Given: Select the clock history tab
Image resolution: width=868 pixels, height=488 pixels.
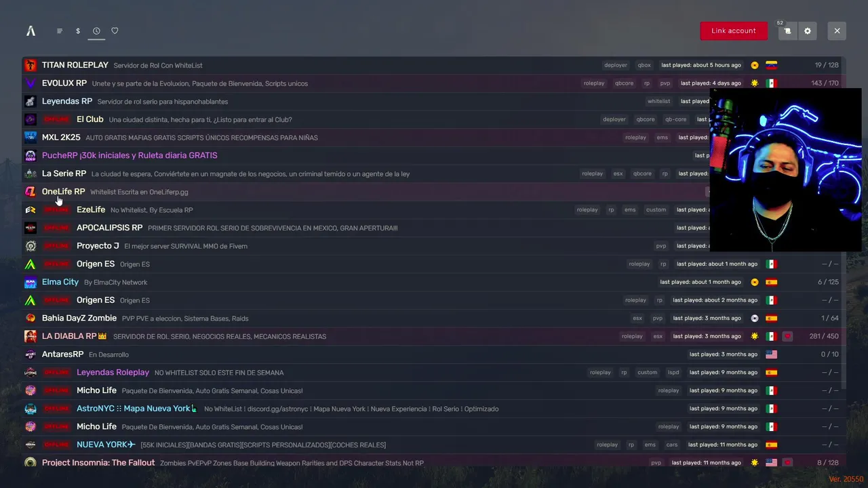Looking at the screenshot, I should click(x=96, y=30).
